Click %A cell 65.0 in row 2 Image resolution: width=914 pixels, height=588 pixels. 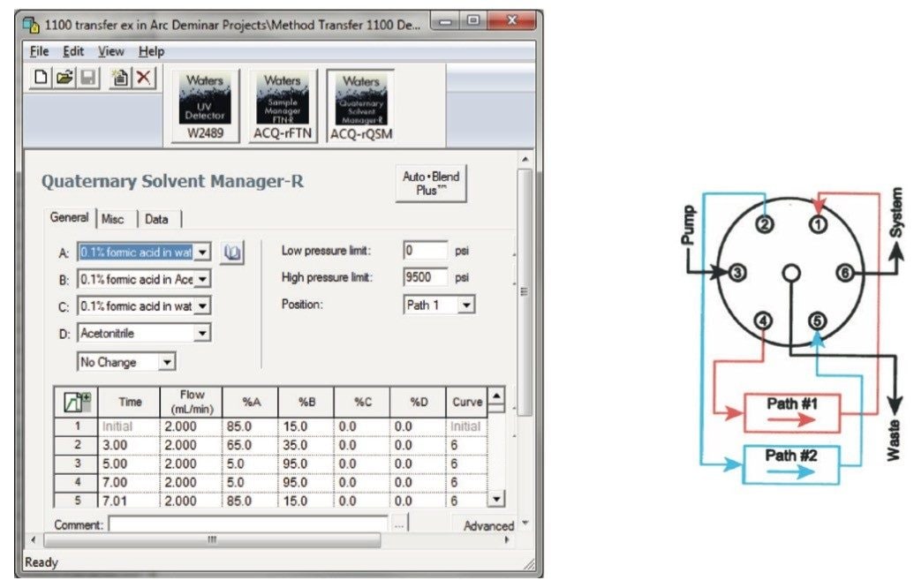point(251,445)
